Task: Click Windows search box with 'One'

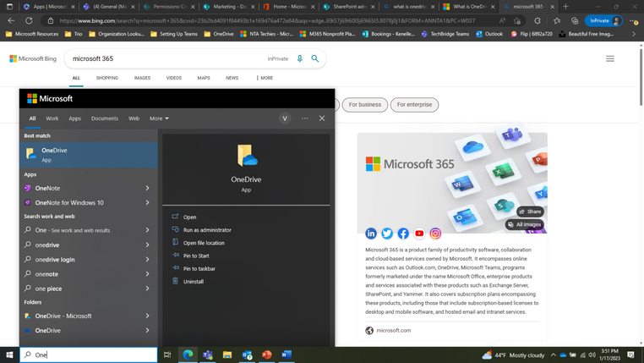Action: (88, 355)
